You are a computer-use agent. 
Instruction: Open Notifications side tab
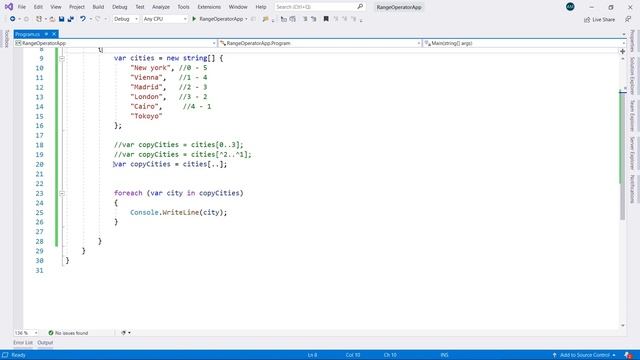click(632, 189)
